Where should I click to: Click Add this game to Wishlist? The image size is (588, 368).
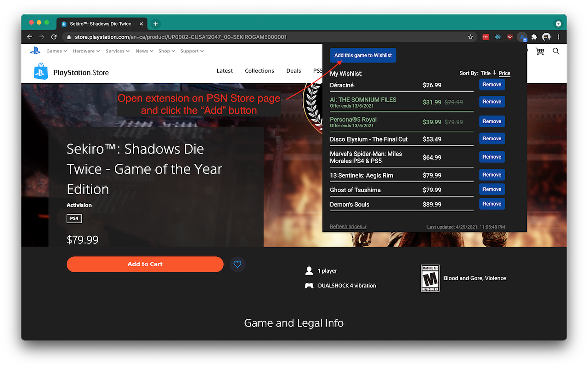click(363, 55)
